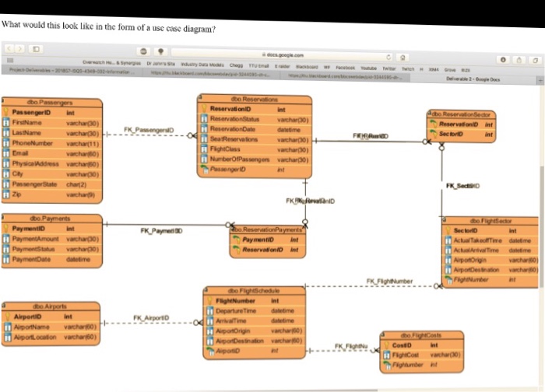Switch to the Project Deliverables tab

click(x=69, y=72)
